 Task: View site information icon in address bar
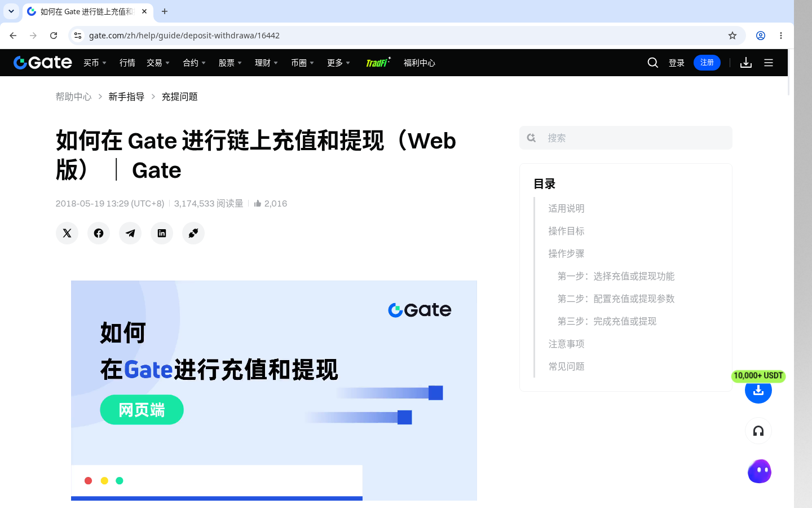point(78,36)
